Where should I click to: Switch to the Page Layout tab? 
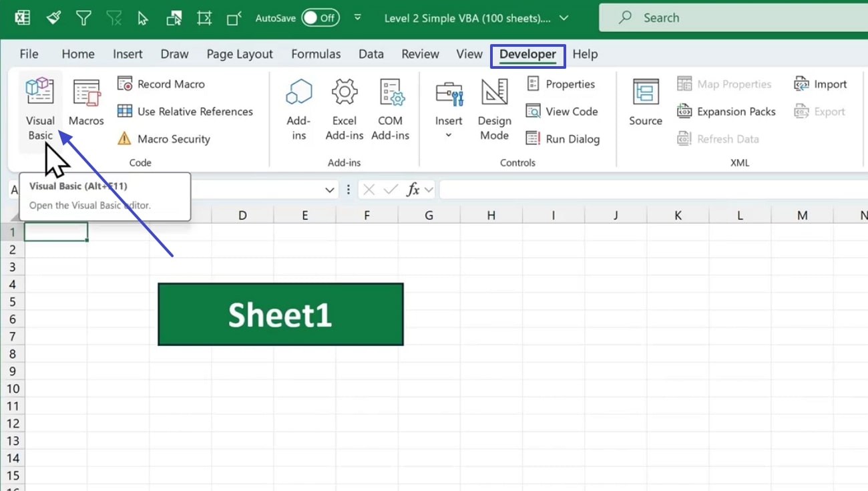point(240,54)
